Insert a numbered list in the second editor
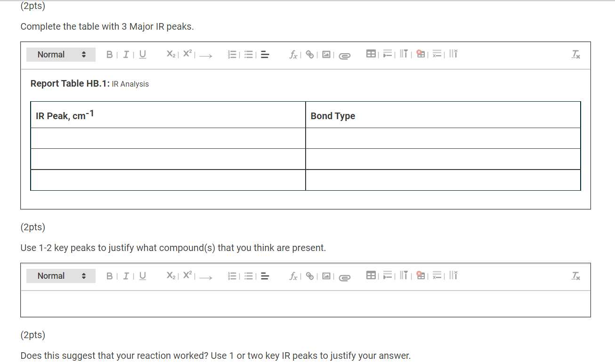Viewport: 615px width, 364px height. coord(232,276)
